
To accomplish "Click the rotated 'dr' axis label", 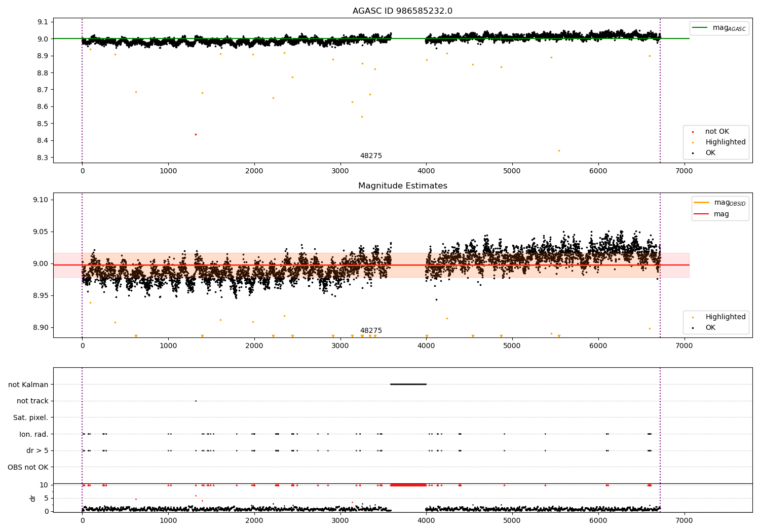I will point(33,498).
